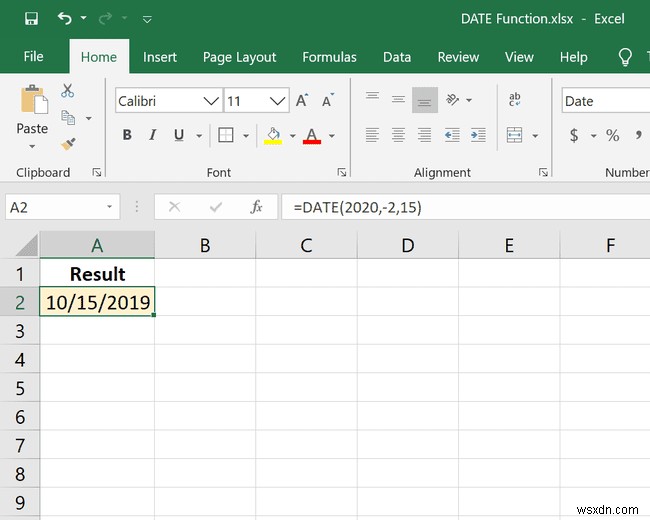Screen dimensions: 650x520
Task: Toggle Italic formatting
Action: 153,135
